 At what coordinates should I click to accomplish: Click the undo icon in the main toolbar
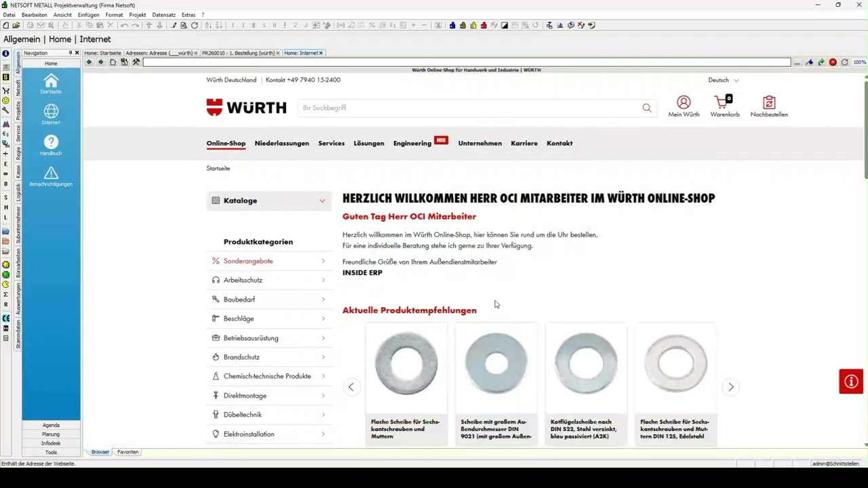pos(124,25)
